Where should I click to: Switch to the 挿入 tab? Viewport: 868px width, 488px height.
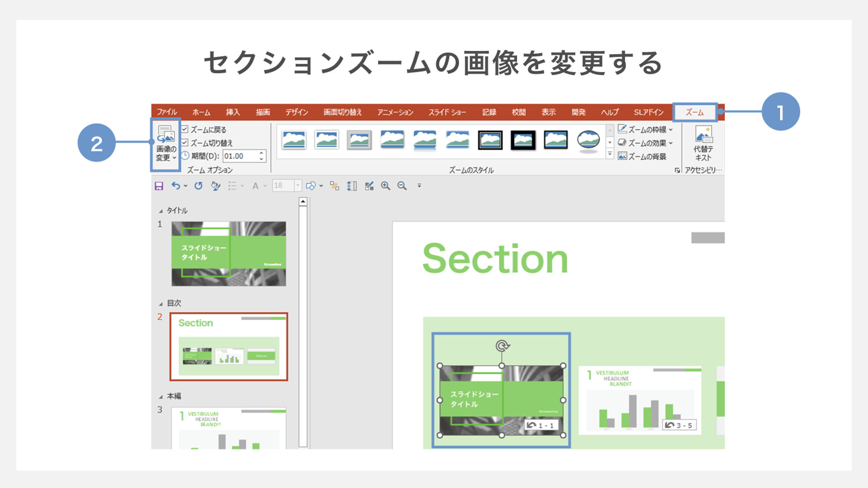[233, 112]
